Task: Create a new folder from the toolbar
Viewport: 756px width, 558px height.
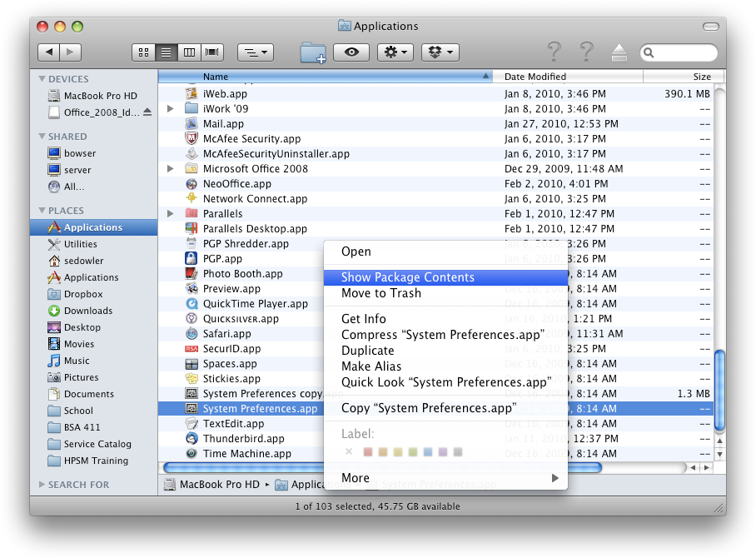Action: pos(313,52)
